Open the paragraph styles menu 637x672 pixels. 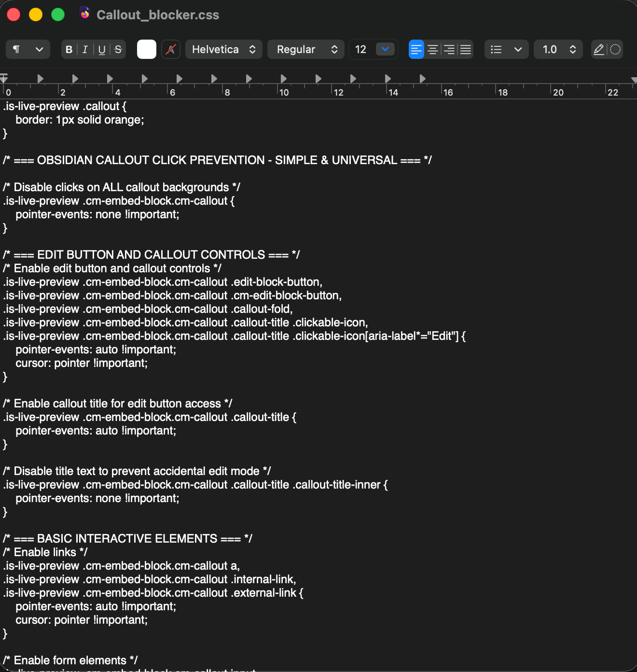pyautogui.click(x=28, y=49)
